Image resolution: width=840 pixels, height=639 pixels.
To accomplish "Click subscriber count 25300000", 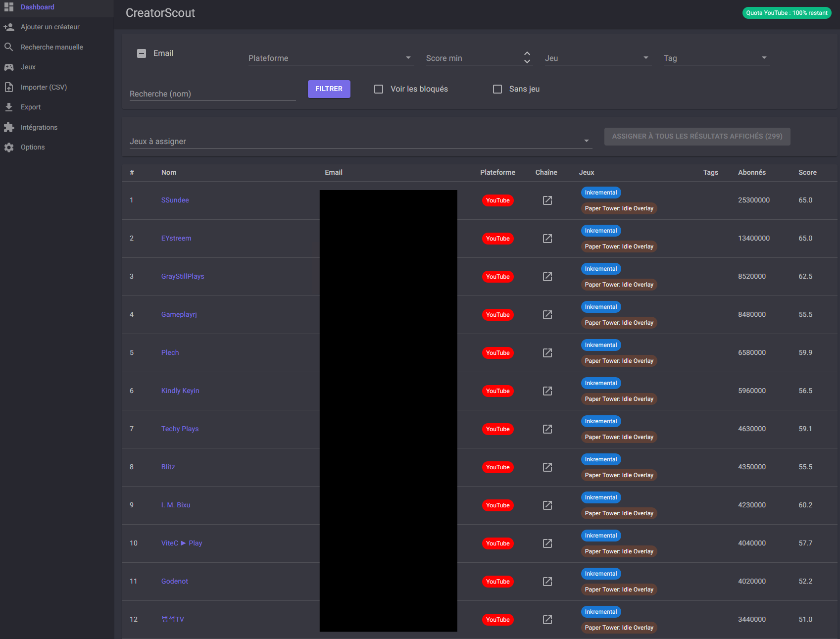I will [754, 200].
